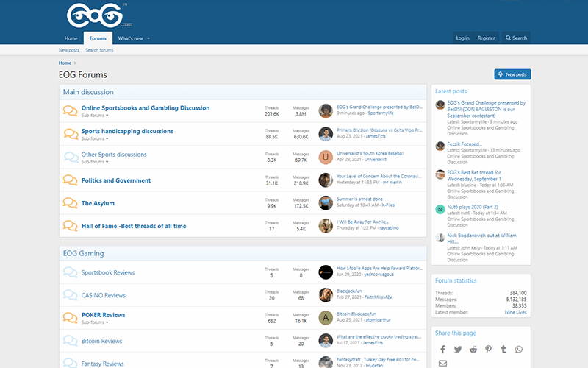This screenshot has width=588, height=368.
Task: Share the page on Tumblr
Action: (x=503, y=349)
